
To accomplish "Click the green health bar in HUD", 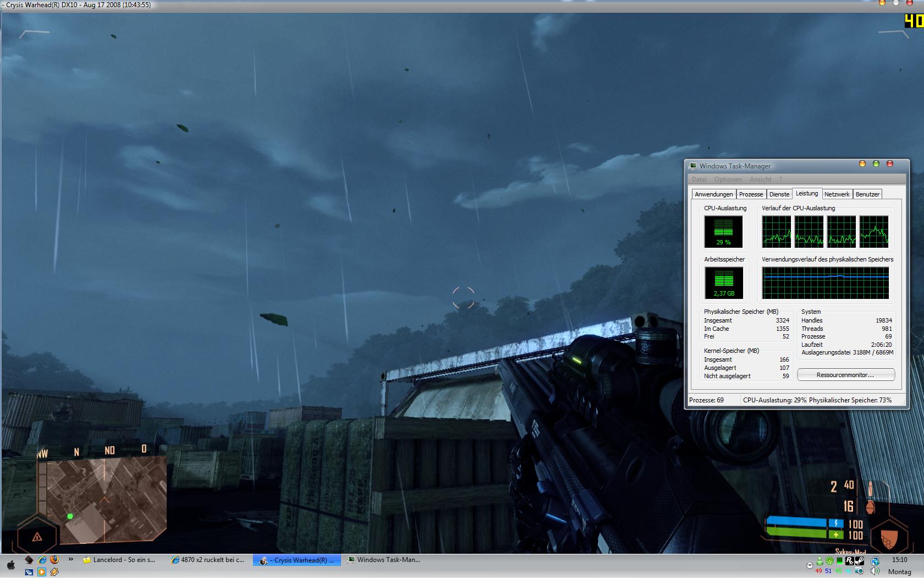I will 796,533.
